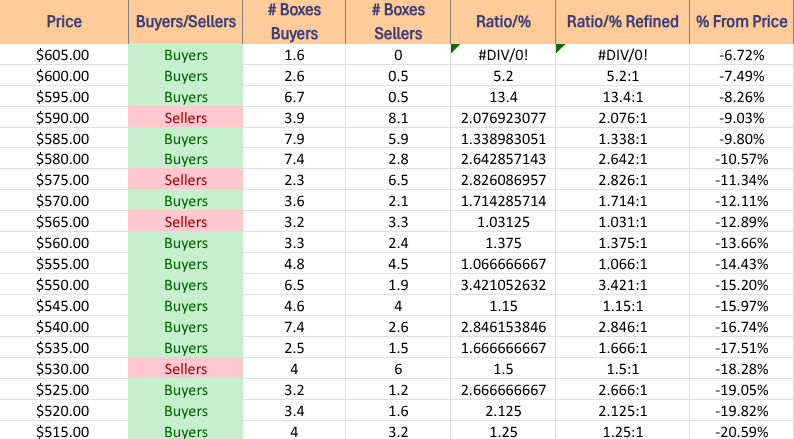This screenshot has width=794, height=439.
Task: Click the $605.00 price cell
Action: (63, 55)
